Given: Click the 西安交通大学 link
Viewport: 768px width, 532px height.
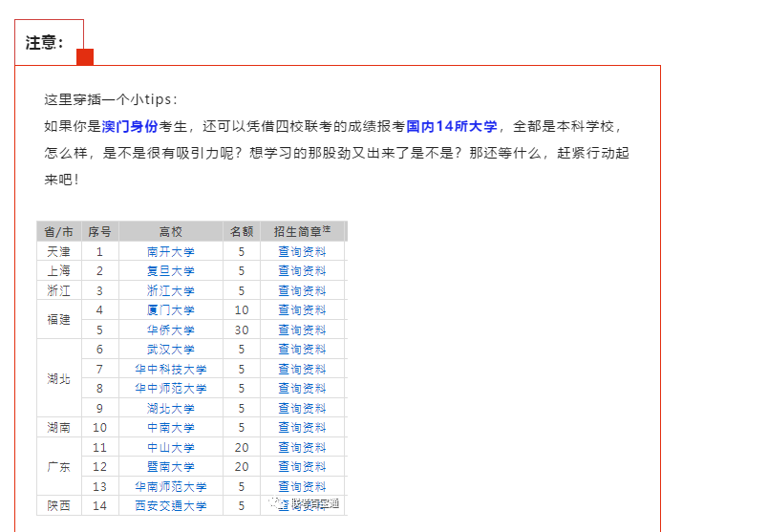Looking at the screenshot, I should coord(171,506).
